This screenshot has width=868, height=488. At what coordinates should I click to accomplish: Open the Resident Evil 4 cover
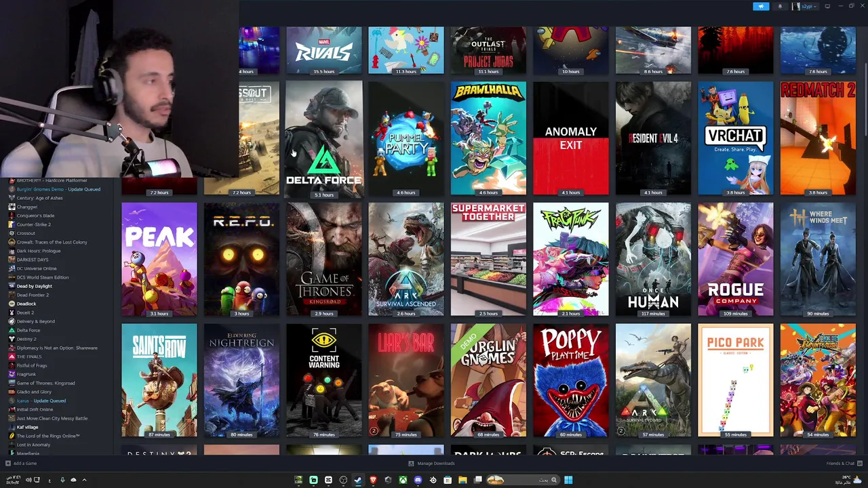[x=653, y=138]
